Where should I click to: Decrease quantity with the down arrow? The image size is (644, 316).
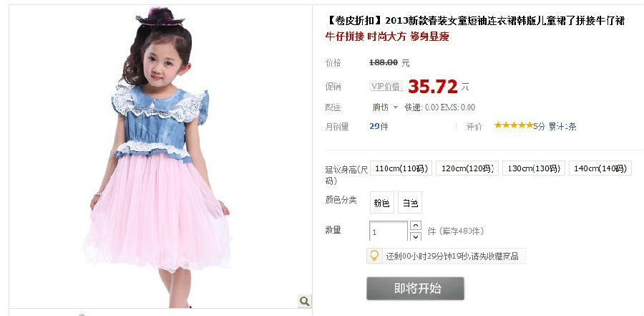point(416,236)
